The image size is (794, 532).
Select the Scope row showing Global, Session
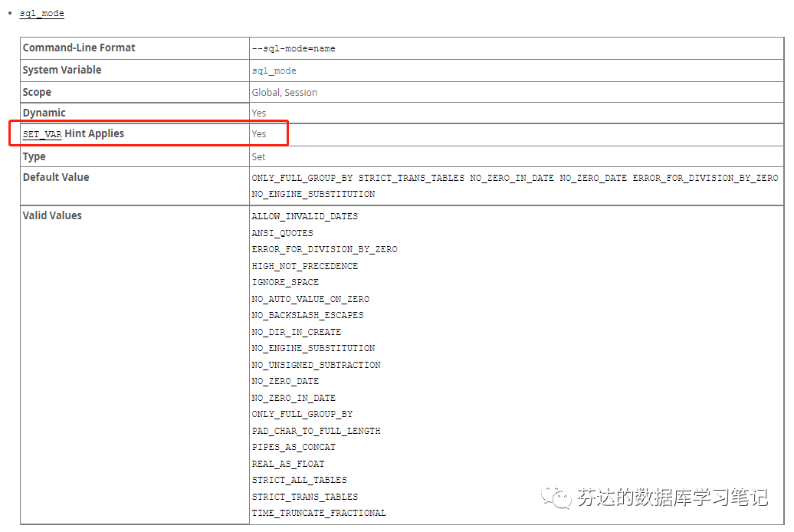[134, 91]
